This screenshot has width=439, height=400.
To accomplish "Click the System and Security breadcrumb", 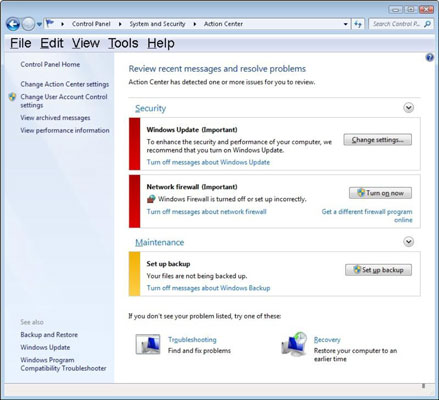I will [x=157, y=24].
